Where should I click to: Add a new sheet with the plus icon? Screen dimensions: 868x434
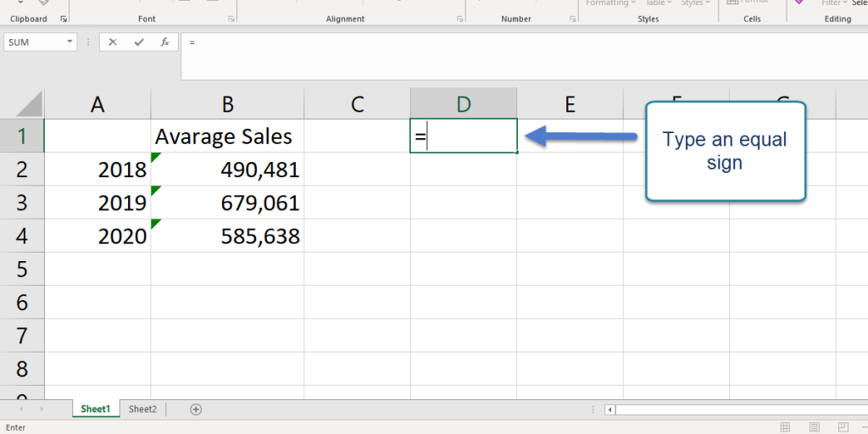pos(196,409)
